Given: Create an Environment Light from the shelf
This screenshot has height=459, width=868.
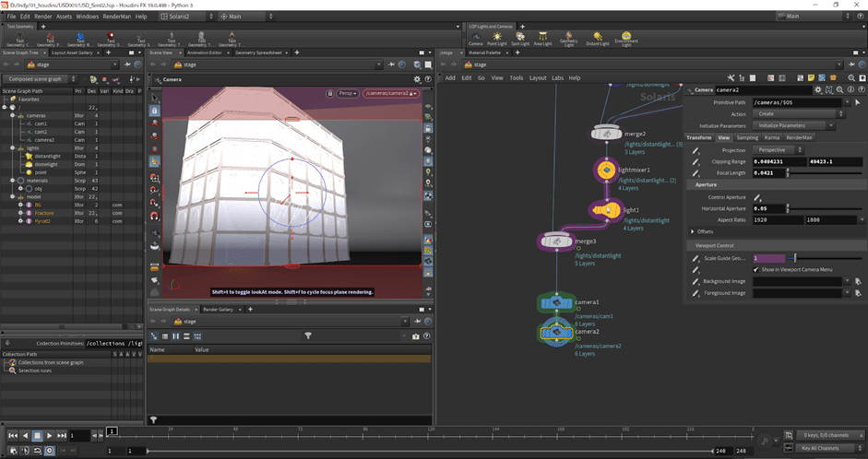Looking at the screenshot, I should (626, 38).
